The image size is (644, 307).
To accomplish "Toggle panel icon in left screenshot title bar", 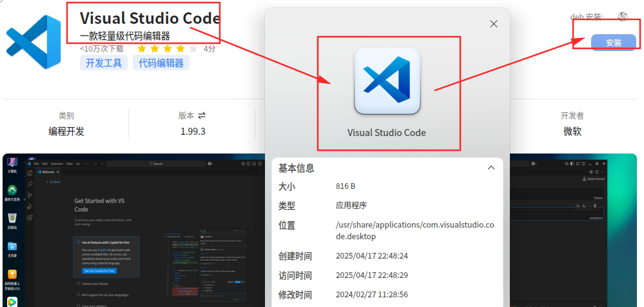I will 254,164.
